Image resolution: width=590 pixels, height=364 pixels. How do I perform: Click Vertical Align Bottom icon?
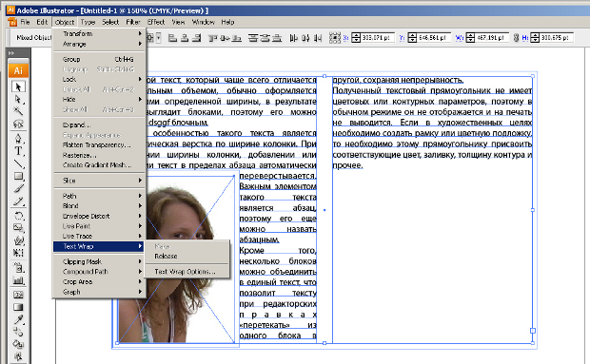236,38
